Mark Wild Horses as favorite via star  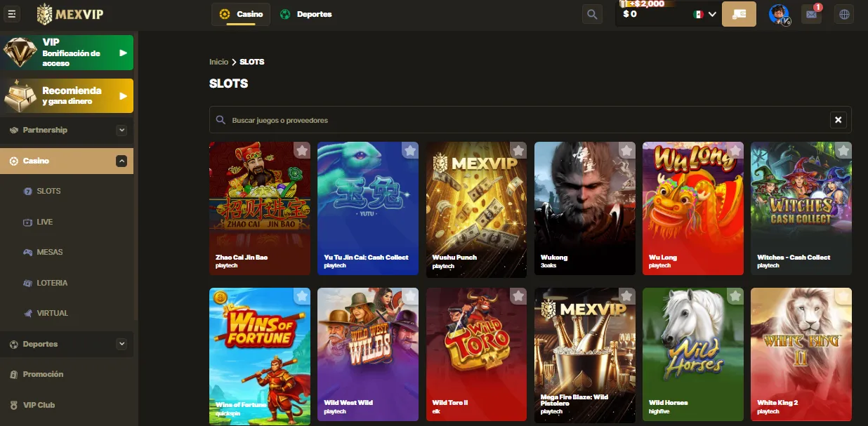pos(735,296)
